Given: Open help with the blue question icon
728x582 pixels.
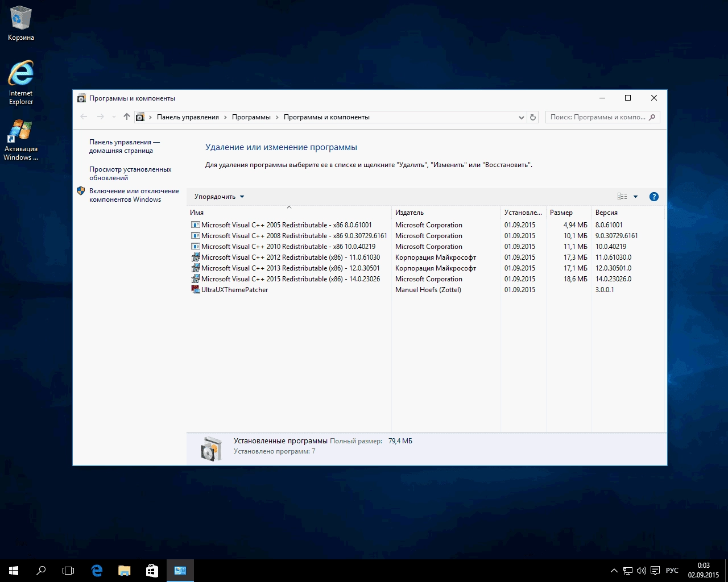Looking at the screenshot, I should tap(654, 197).
